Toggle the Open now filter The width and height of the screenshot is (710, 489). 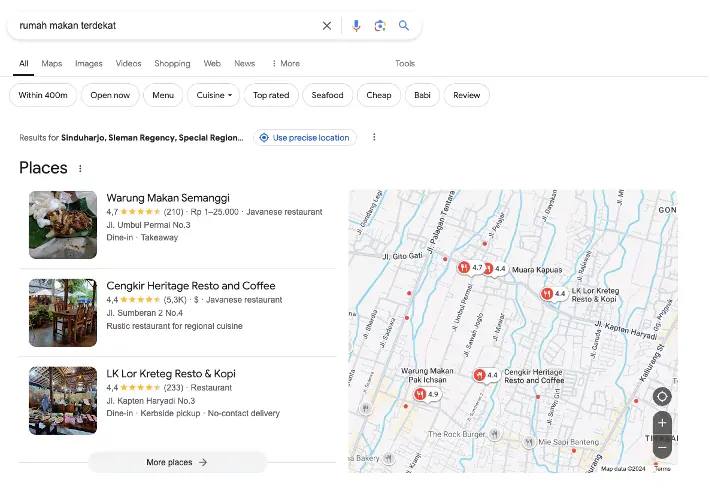[x=110, y=95]
